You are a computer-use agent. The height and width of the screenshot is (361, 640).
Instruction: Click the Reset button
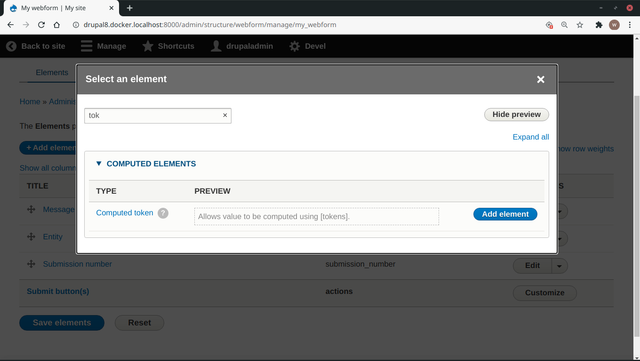(x=140, y=323)
